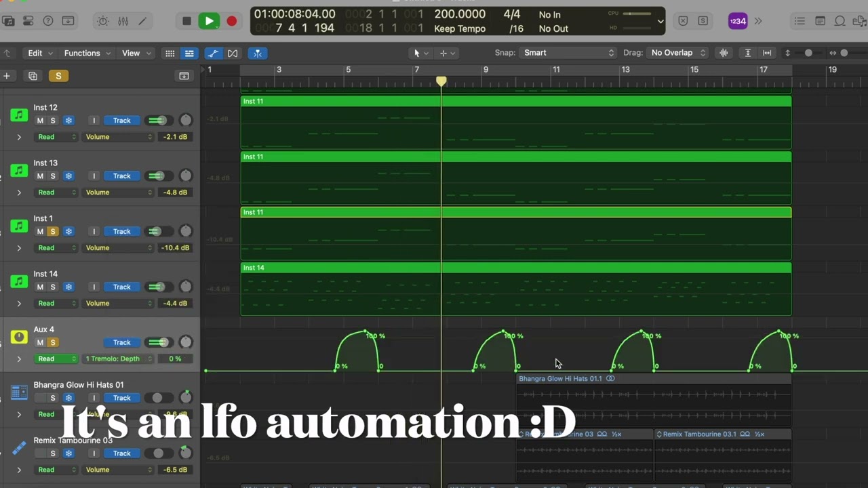868x488 pixels.
Task: Solo the Inst 13 track
Action: pos(53,176)
